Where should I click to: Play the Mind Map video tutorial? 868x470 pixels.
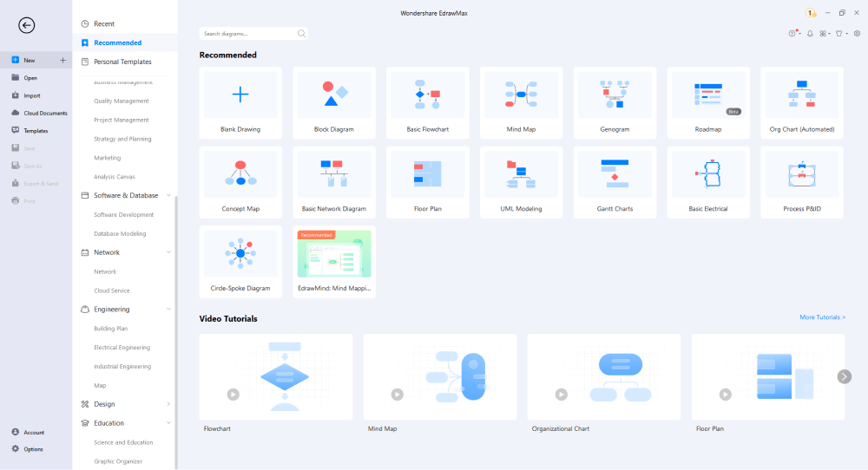(x=398, y=395)
